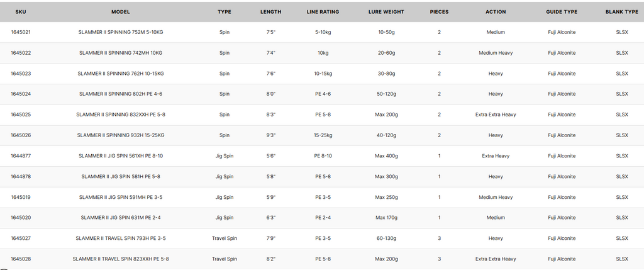Screen dimensions: 644x270
Task: Click the Max 300g lure weight cell
Action: point(386,177)
